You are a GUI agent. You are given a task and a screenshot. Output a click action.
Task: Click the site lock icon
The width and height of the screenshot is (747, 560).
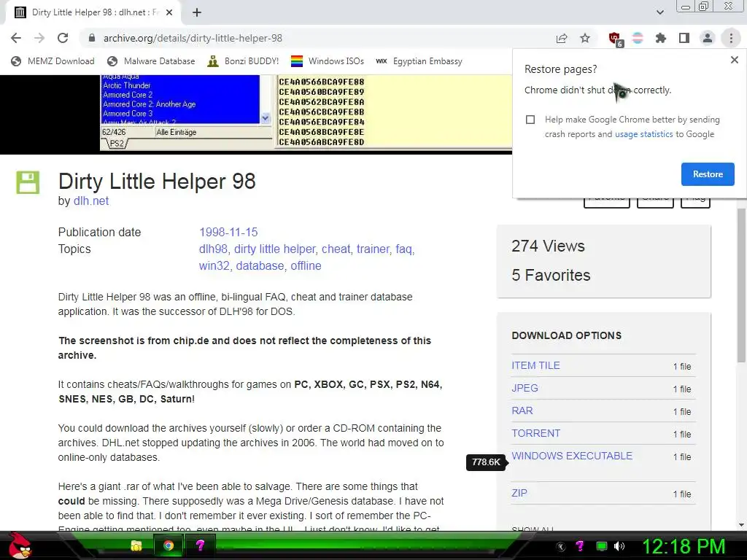tap(92, 38)
